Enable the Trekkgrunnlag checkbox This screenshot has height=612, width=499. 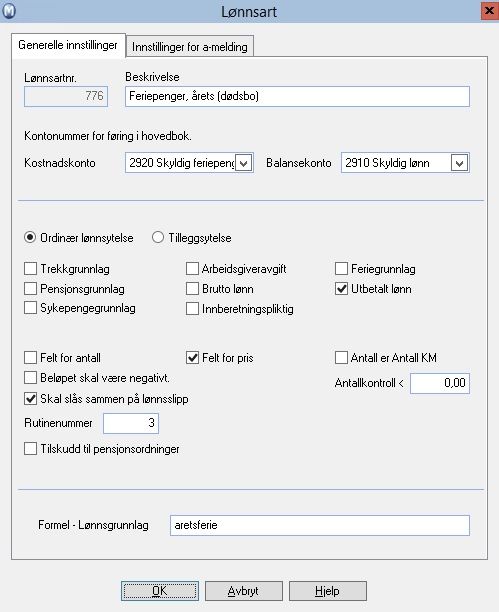point(30,269)
